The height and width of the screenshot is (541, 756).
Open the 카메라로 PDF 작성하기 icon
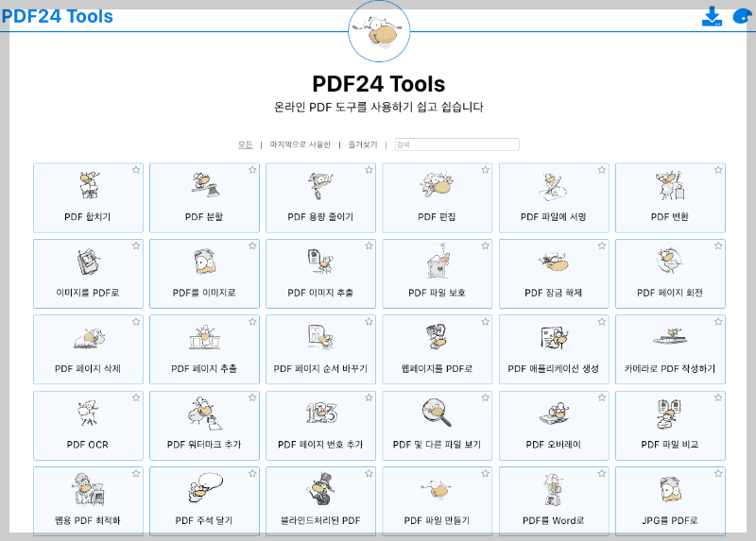pos(671,336)
